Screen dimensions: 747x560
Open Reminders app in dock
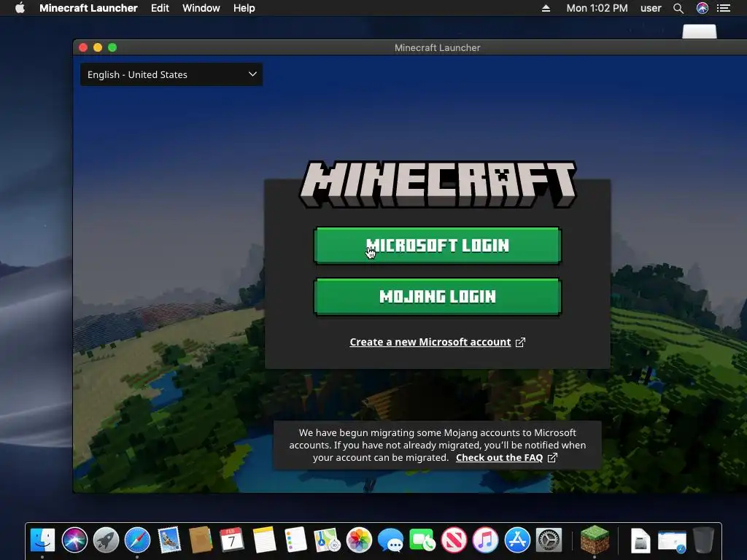click(x=295, y=540)
